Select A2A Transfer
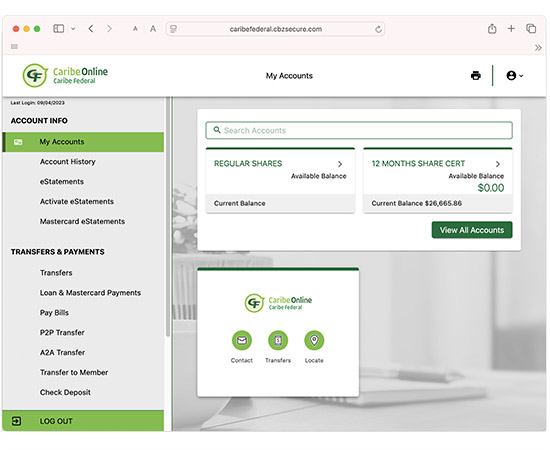The height and width of the screenshot is (450, 550). [x=62, y=352]
